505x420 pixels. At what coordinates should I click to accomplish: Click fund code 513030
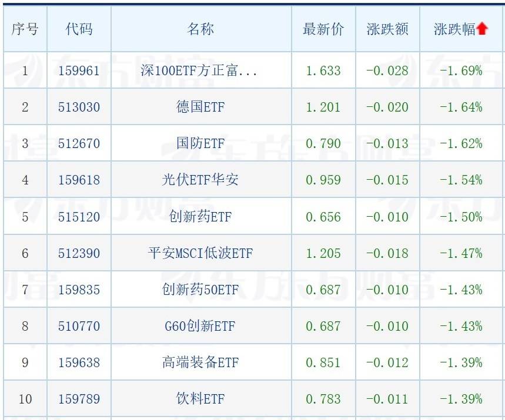79,107
